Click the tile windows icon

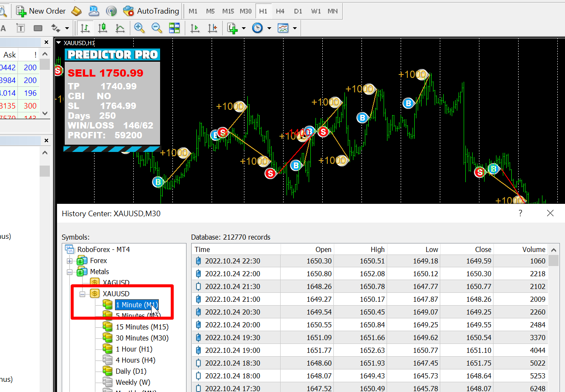(x=175, y=28)
